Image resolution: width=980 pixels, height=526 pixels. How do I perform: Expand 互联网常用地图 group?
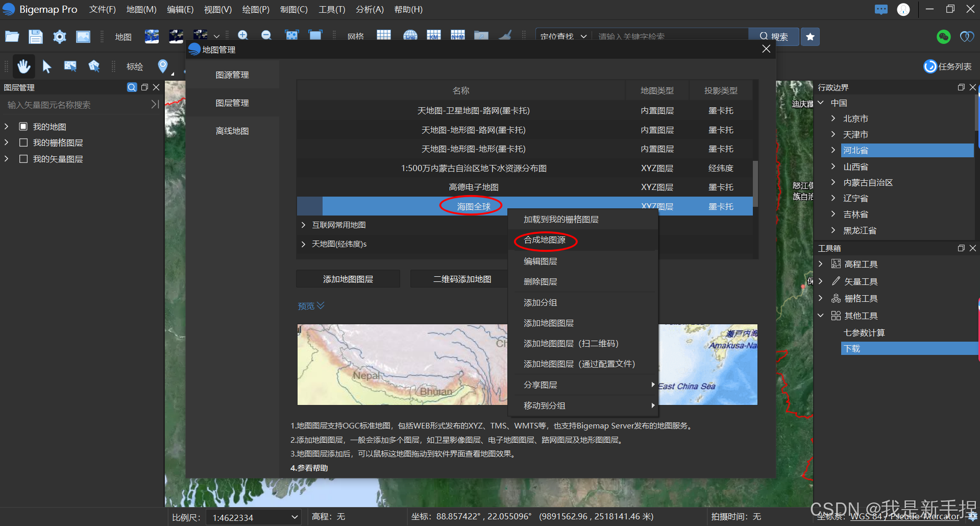pos(303,225)
